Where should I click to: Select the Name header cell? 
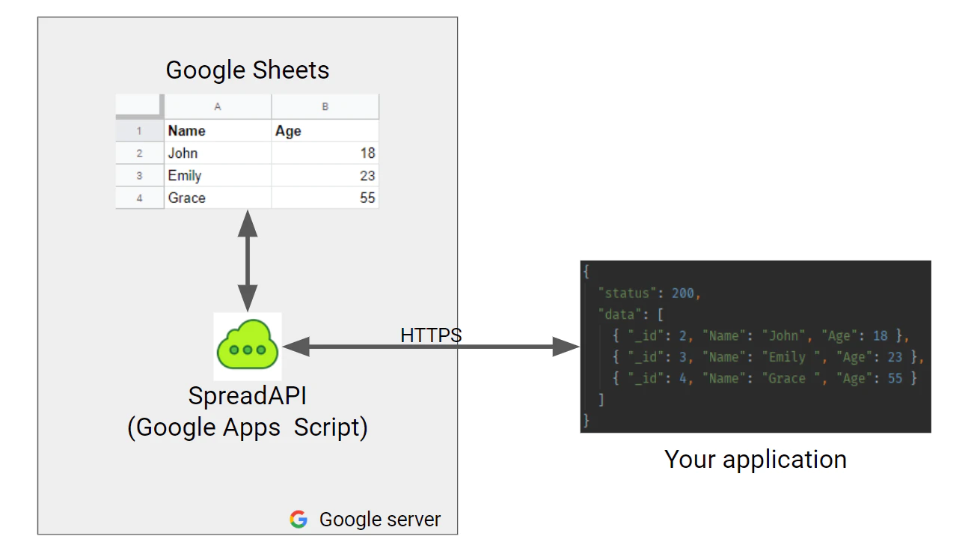[x=218, y=131]
